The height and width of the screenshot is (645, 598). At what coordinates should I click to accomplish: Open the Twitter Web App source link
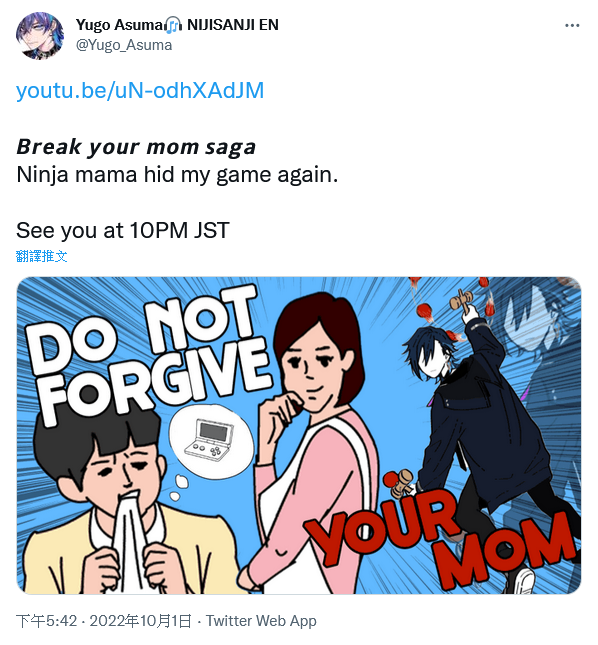coord(261,621)
